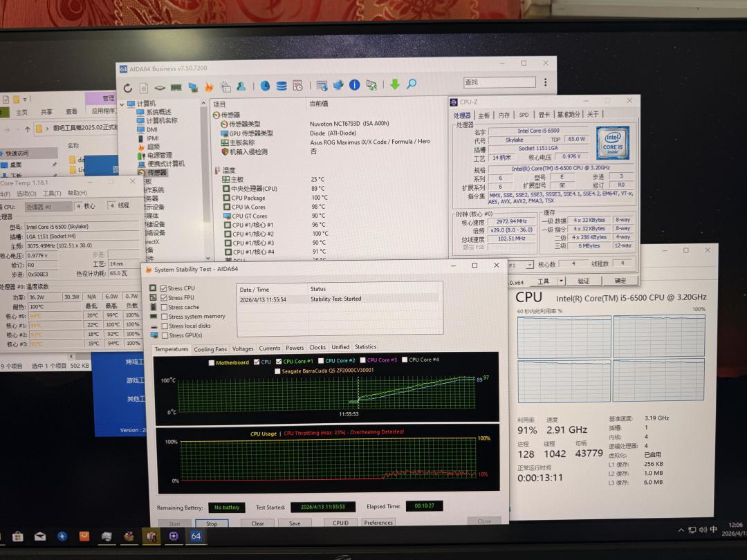Open the Microsoft Store taskbar icon

pos(17,536)
